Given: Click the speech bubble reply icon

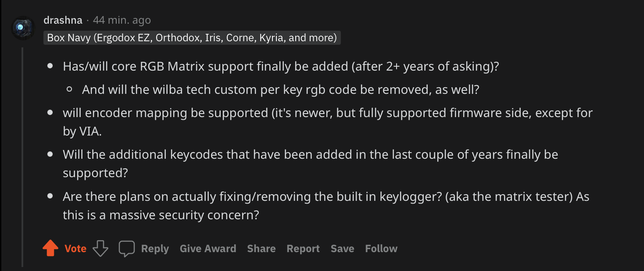Looking at the screenshot, I should coord(126,249).
